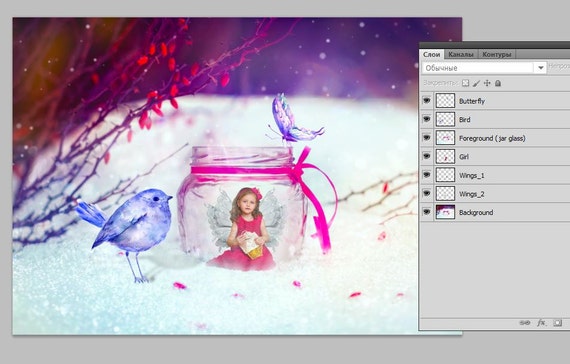Hide the Butterfly layer with eye icon
This screenshot has width=570, height=364.
coord(427,100)
